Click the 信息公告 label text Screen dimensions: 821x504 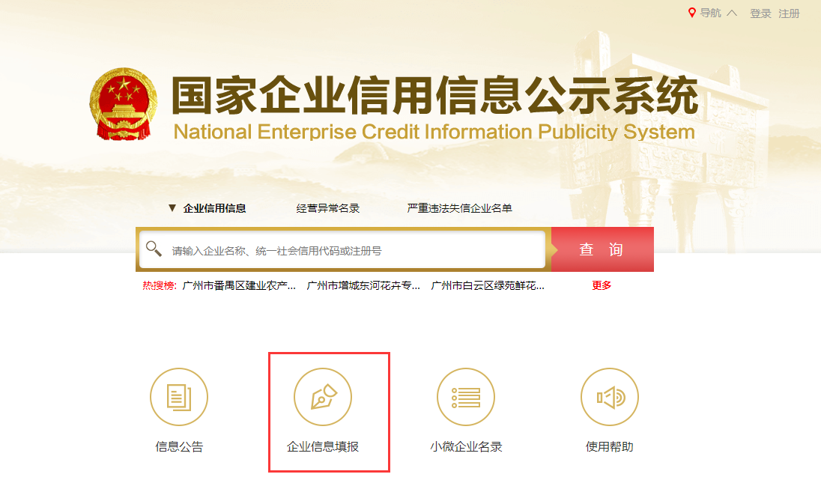[x=179, y=446]
